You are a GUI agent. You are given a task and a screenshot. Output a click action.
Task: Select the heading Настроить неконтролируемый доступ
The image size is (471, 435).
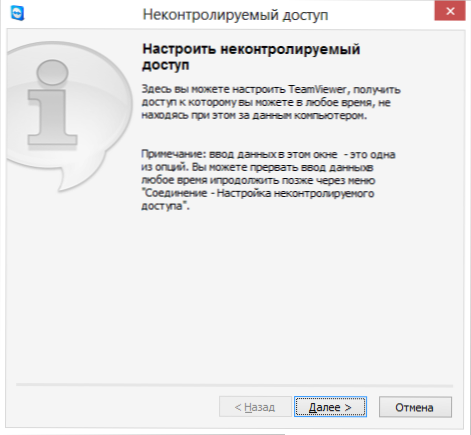251,57
